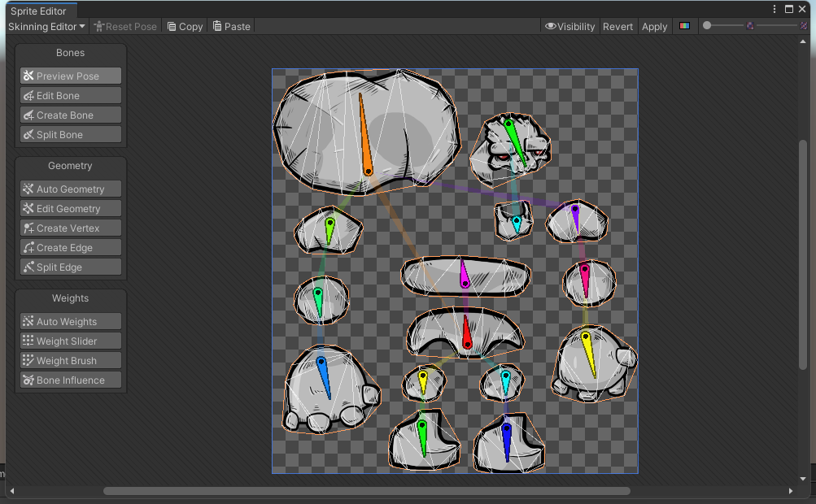Select the Edit Bone tool
Screen dimensions: 816x504
70,95
